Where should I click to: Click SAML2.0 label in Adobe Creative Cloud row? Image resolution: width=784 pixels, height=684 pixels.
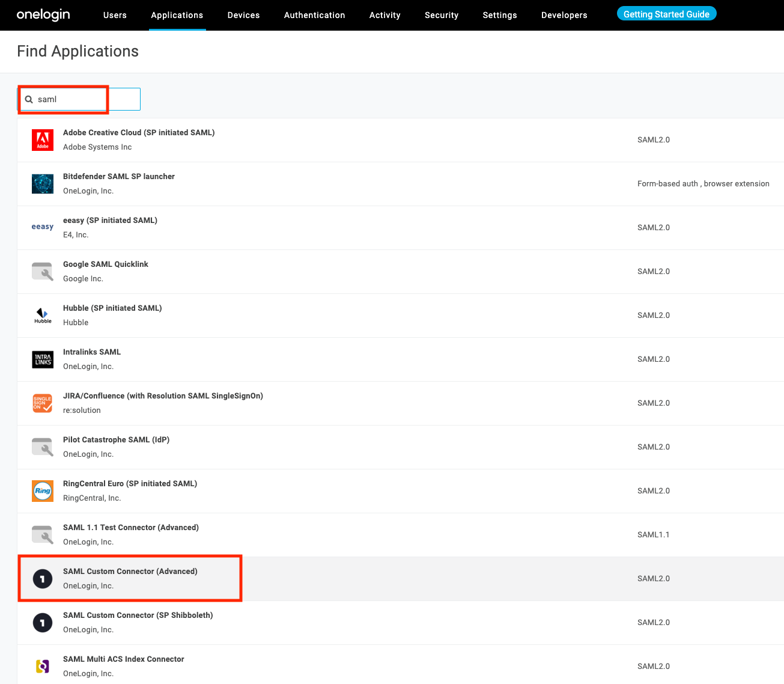[654, 140]
